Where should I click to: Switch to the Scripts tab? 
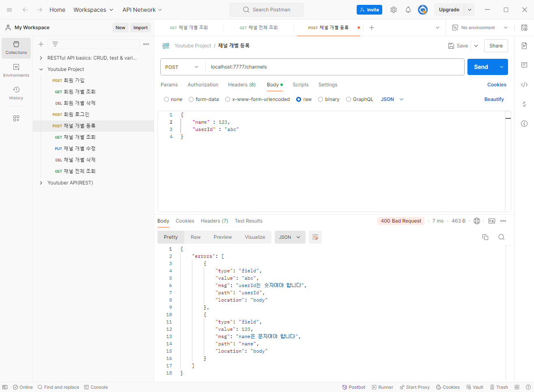pos(301,85)
